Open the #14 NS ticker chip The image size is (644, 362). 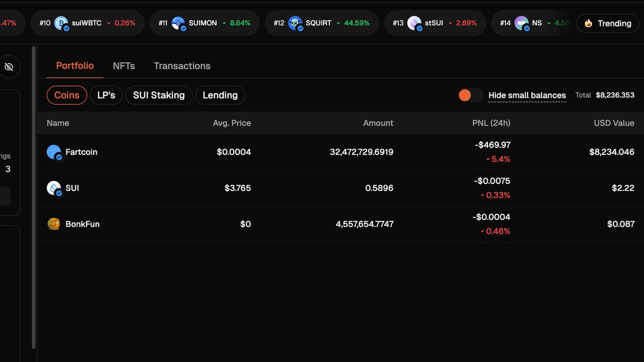pyautogui.click(x=531, y=23)
